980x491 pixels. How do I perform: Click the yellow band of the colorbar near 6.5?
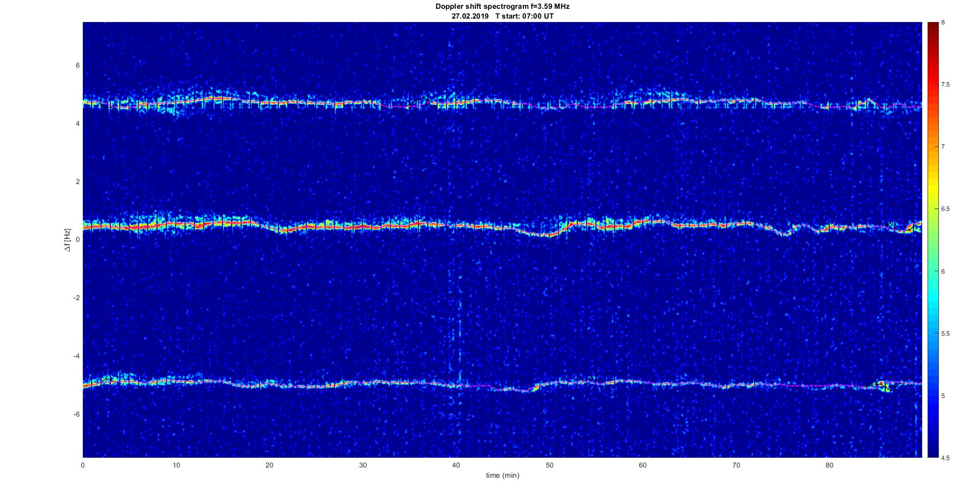tap(932, 209)
